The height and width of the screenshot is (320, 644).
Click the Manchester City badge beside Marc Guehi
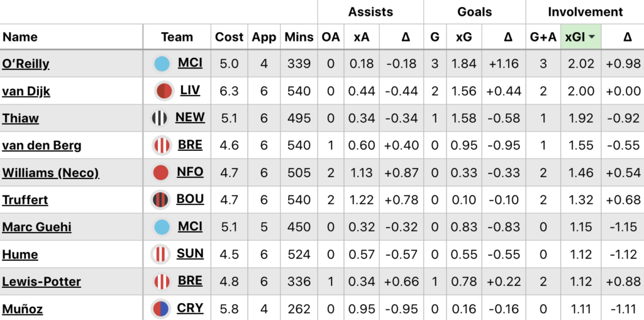(162, 227)
